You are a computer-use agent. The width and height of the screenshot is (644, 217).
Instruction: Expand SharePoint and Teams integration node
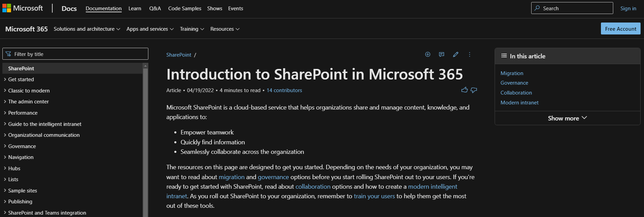[x=5, y=213]
